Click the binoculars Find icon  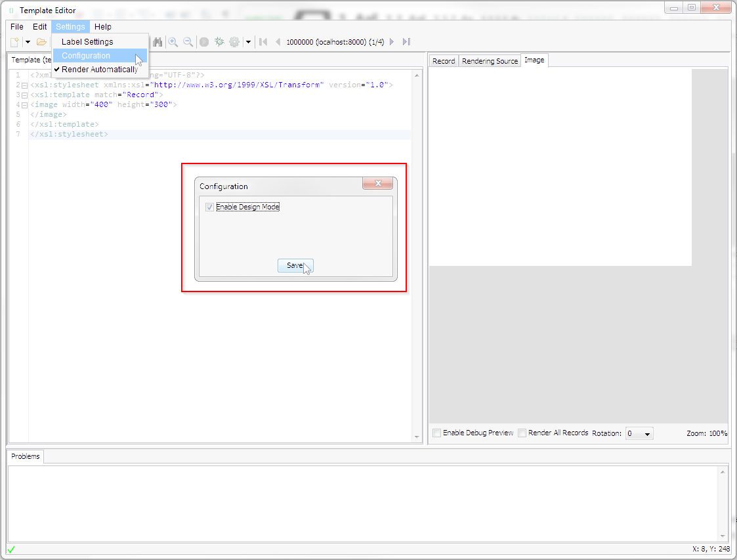(x=158, y=42)
